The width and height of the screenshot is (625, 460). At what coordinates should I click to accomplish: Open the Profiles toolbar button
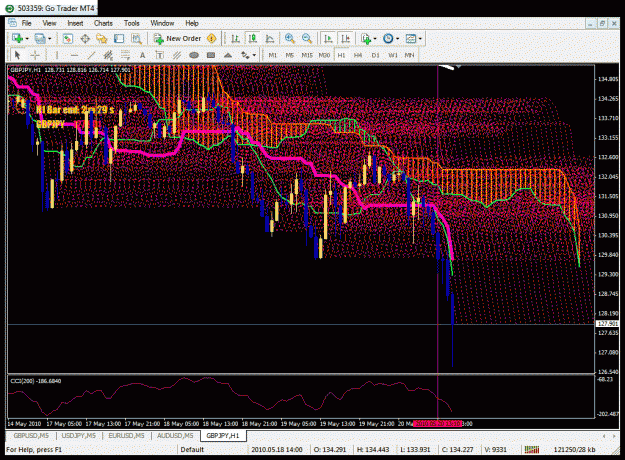click(40, 39)
